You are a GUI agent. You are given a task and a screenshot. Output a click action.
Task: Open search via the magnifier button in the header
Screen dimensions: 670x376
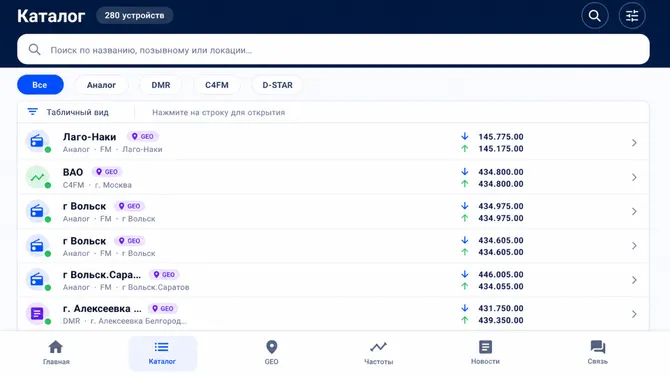point(594,16)
